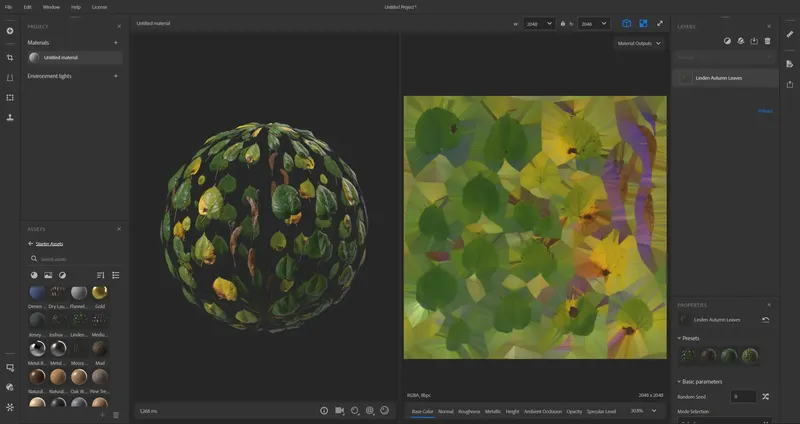800x424 pixels.
Task: Open the Window menu
Action: (50, 7)
